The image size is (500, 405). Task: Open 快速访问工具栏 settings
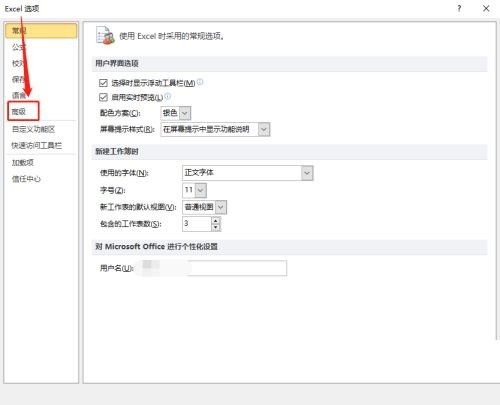37,145
